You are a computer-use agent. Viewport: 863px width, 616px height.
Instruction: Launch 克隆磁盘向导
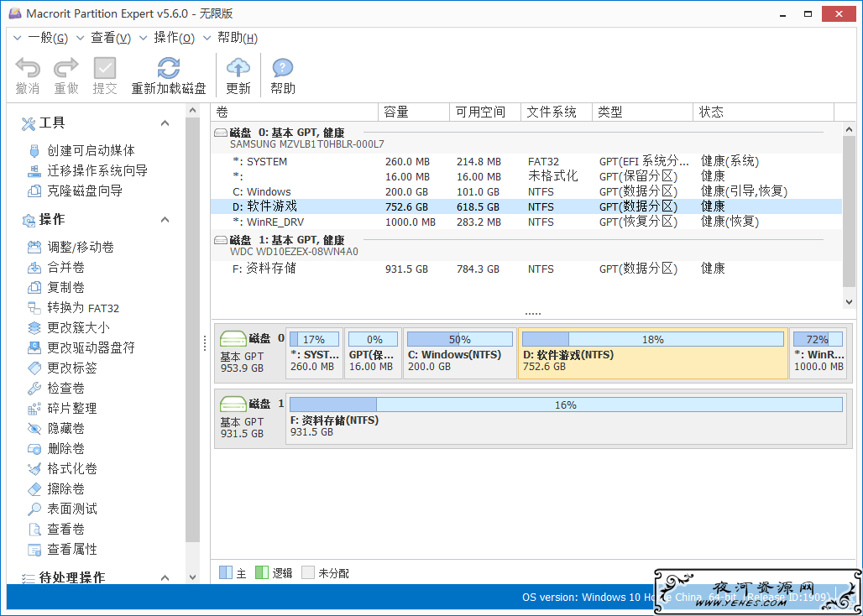pos(75,191)
